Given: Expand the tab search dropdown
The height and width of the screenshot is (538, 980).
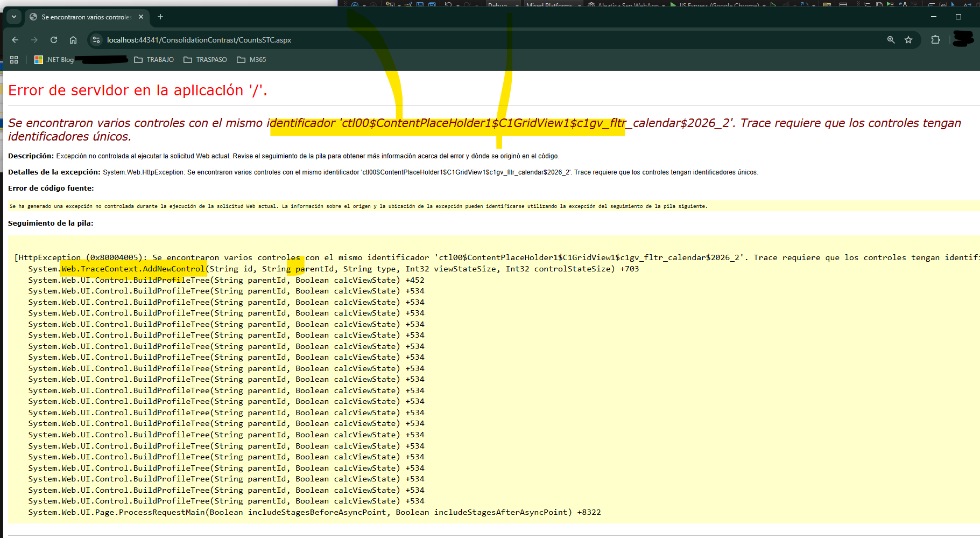Looking at the screenshot, I should (x=14, y=17).
